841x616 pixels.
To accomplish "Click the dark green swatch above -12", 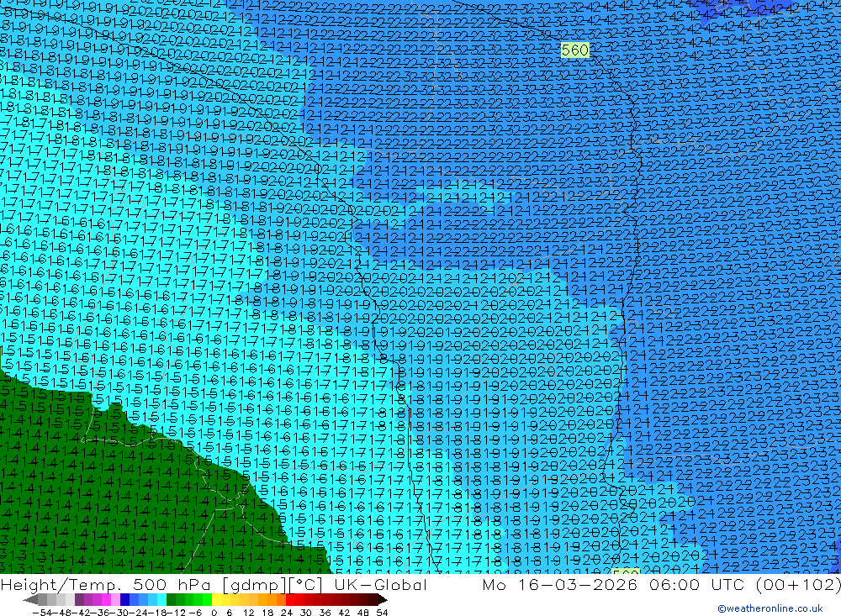I will tap(171, 600).
